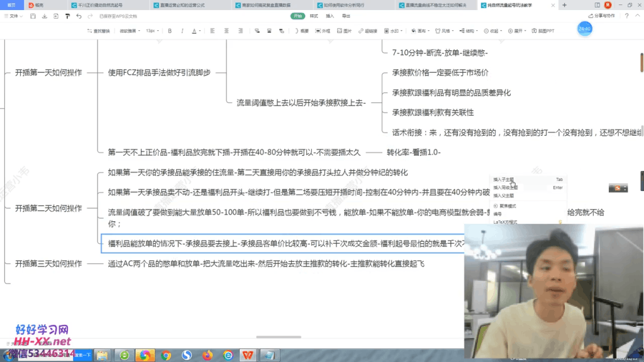This screenshot has width=644, height=362.
Task: Open the font color dropdown arrow
Action: click(200, 31)
